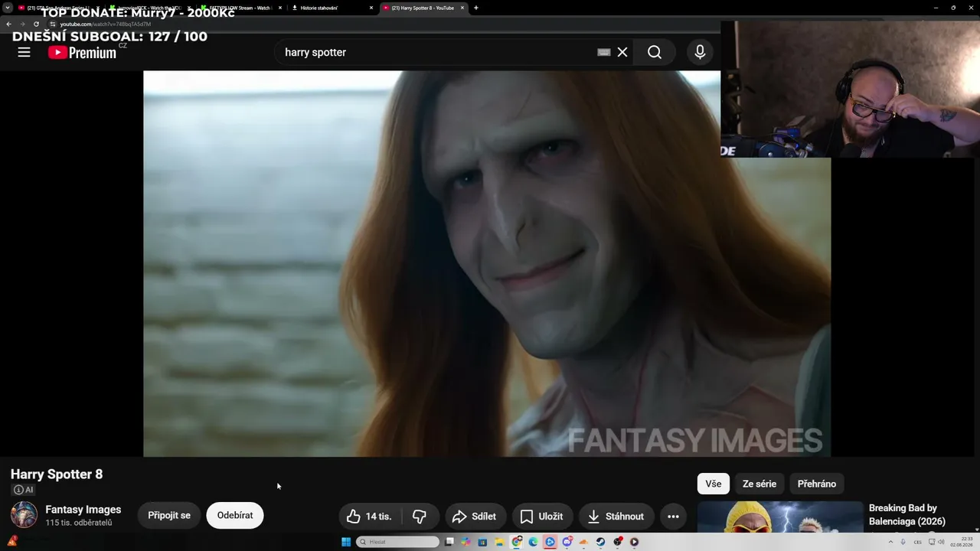Show the AI info label details
The height and width of the screenshot is (551, 980).
coord(24,490)
